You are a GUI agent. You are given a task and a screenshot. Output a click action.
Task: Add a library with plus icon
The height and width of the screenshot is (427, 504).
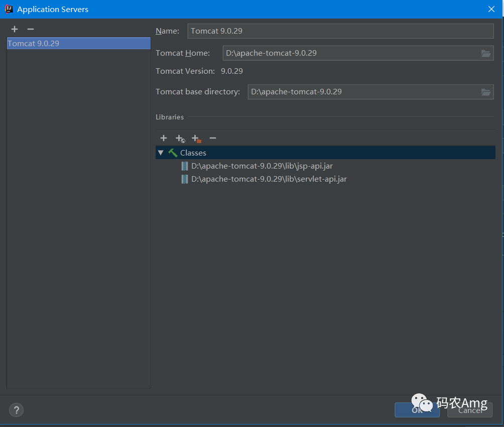coord(164,138)
